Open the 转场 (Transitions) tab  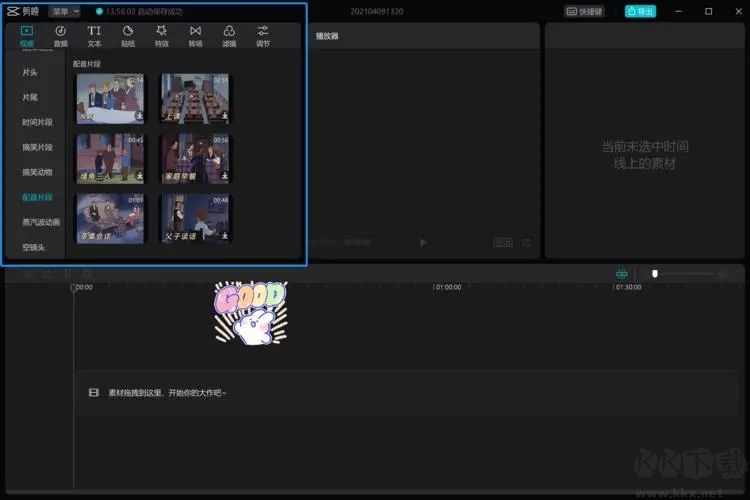click(x=195, y=36)
